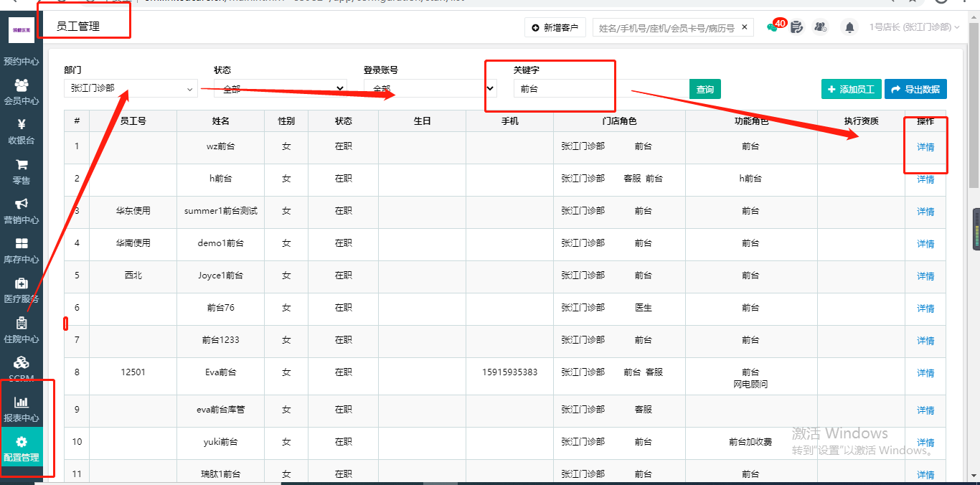Click the 新增客户 button
The width and height of the screenshot is (980, 485).
click(555, 27)
